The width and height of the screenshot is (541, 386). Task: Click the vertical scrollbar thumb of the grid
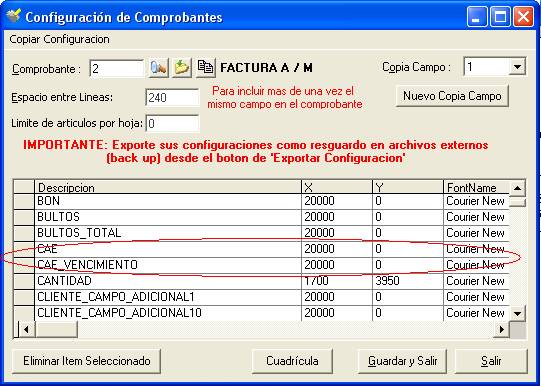pos(517,201)
